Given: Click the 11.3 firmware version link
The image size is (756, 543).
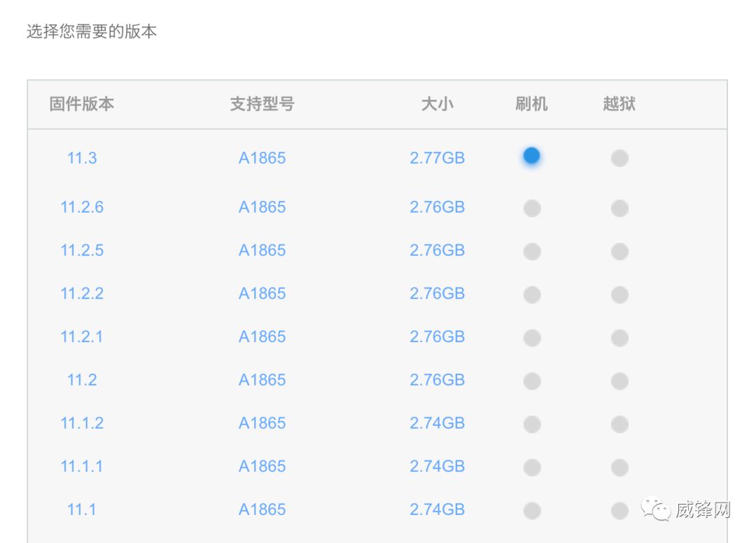Looking at the screenshot, I should (x=82, y=158).
